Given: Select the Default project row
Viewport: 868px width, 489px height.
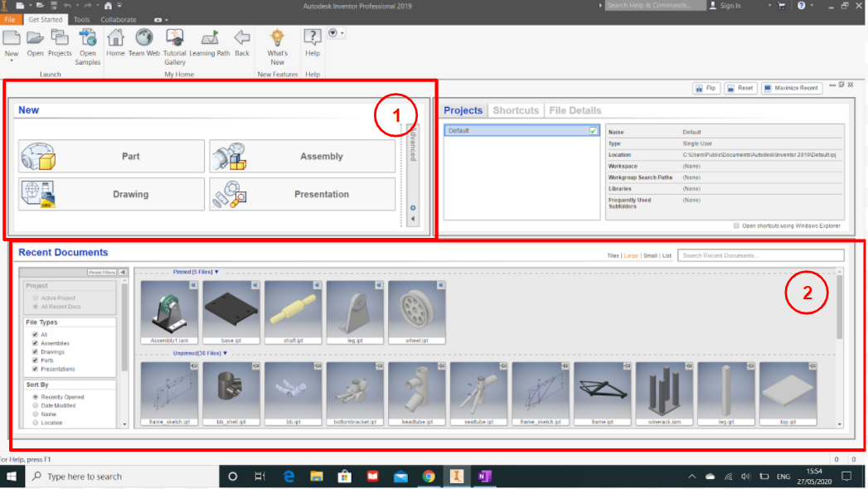Looking at the screenshot, I should (x=521, y=131).
